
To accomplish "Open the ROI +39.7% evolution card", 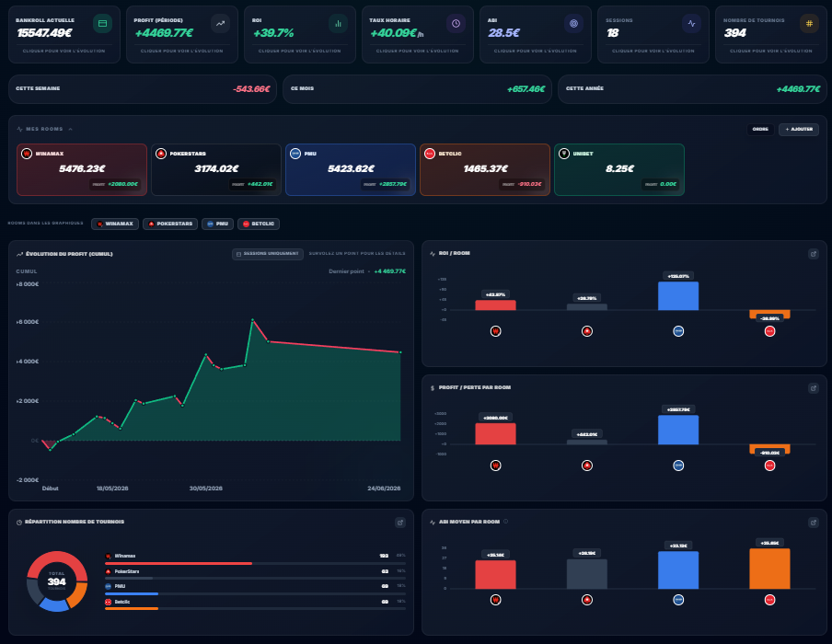I will tap(300, 34).
